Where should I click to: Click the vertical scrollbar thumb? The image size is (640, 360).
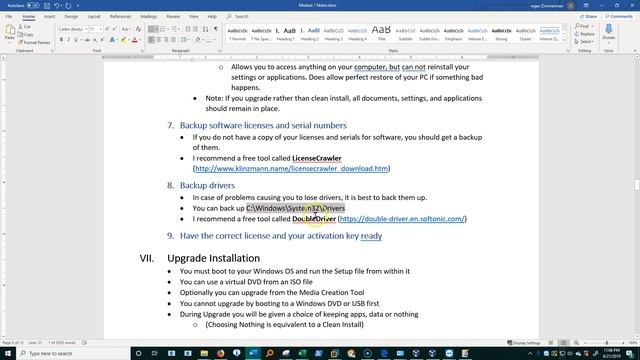point(637,184)
